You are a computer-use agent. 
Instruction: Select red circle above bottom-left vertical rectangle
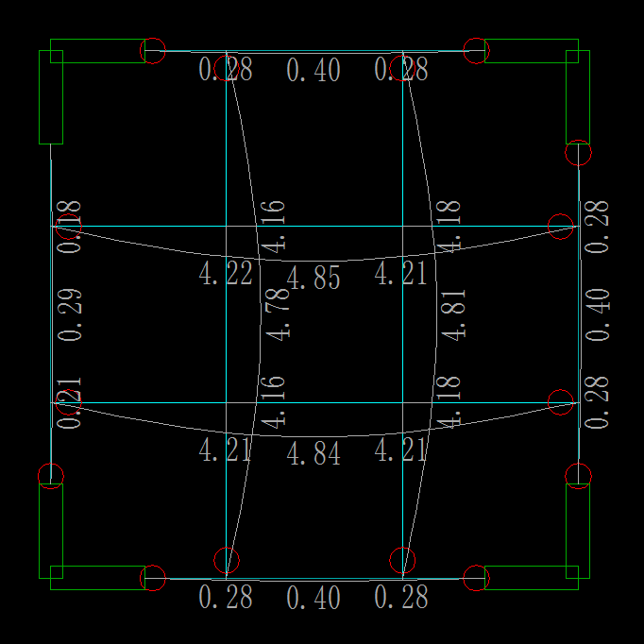pyautogui.click(x=51, y=477)
